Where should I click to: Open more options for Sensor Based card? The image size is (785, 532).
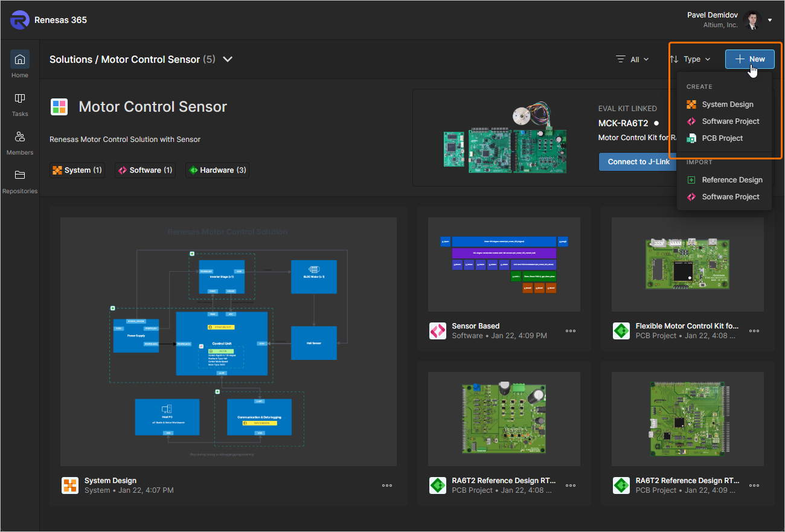point(571,331)
